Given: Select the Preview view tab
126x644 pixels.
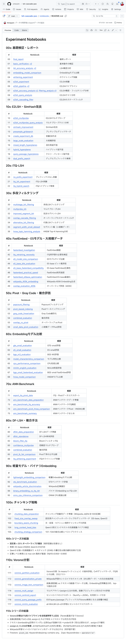Looking at the screenshot, I should point(8,30).
